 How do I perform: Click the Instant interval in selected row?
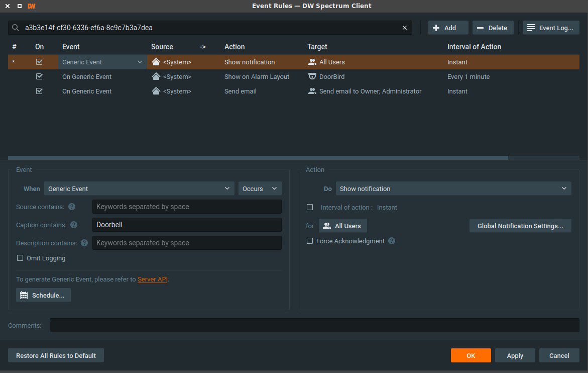point(457,62)
